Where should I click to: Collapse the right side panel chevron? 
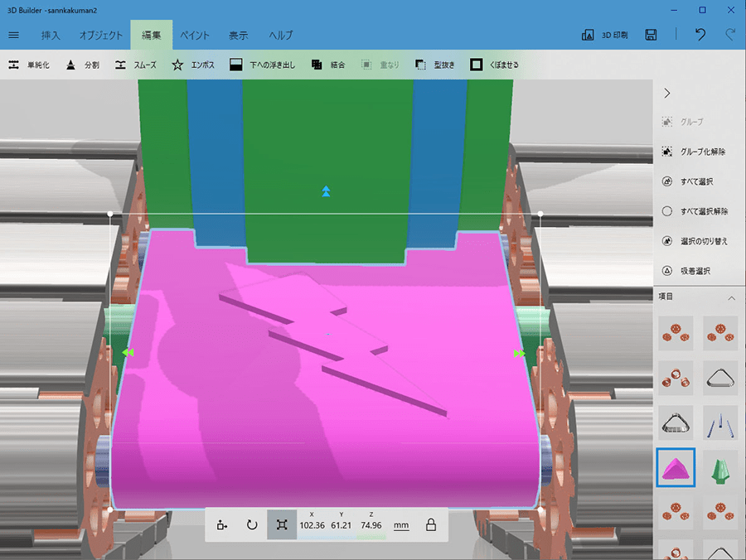667,93
